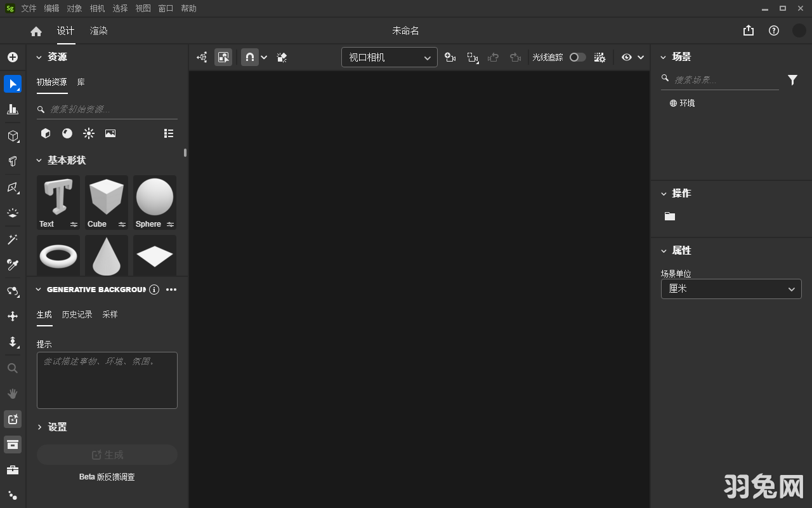Click the eye visibility icon in viewport toolbar
This screenshot has height=508, width=812.
[x=627, y=57]
